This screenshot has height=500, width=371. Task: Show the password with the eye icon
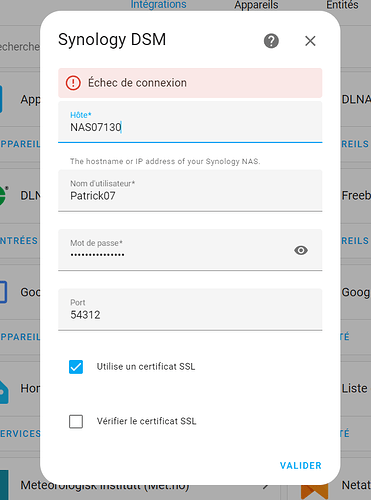[301, 250]
